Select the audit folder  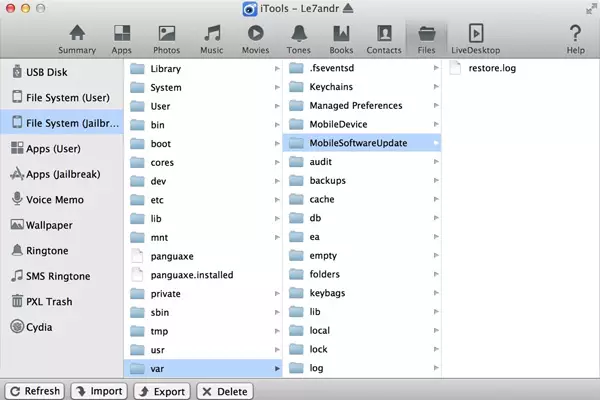[x=362, y=162]
